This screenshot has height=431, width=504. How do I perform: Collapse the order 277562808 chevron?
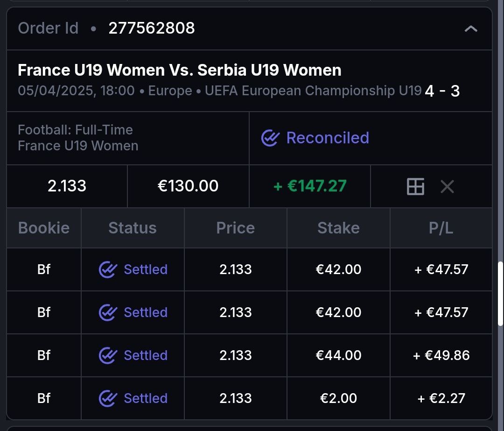click(x=471, y=29)
